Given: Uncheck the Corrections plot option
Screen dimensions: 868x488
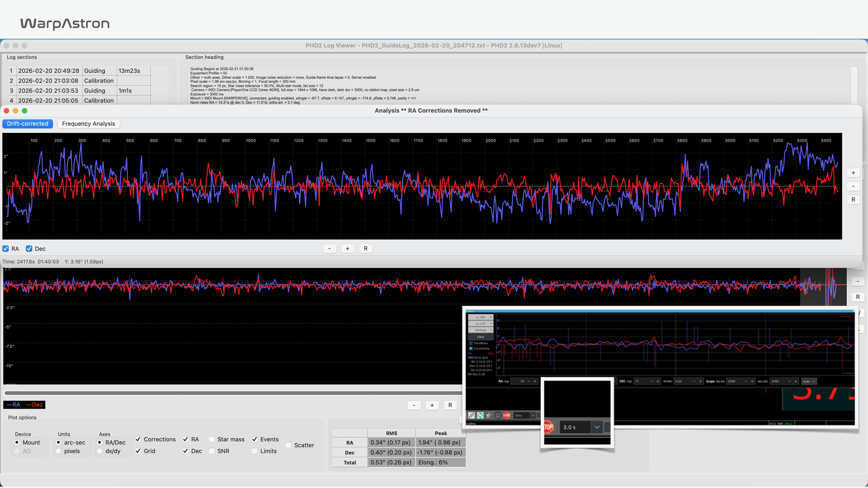Looking at the screenshot, I should pyautogui.click(x=138, y=439).
